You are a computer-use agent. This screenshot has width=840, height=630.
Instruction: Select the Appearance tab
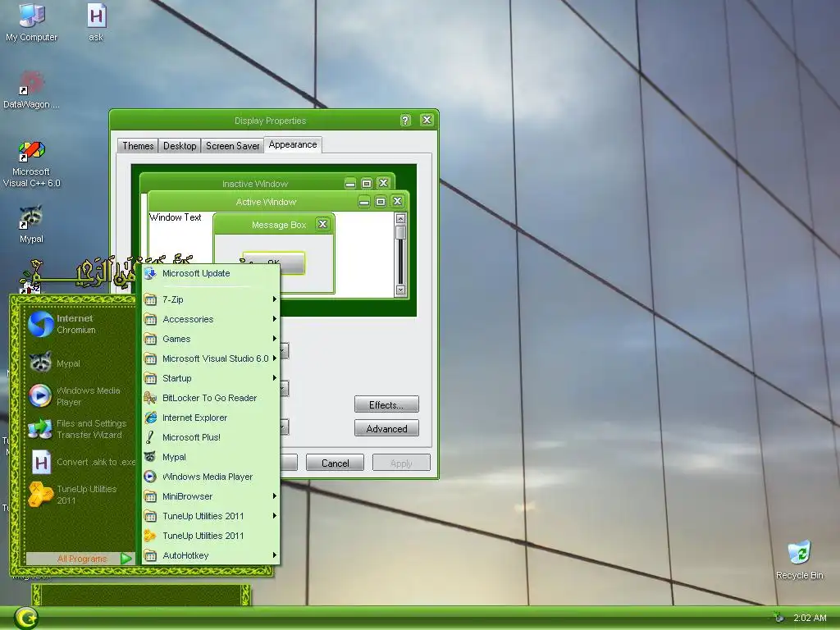pos(293,144)
